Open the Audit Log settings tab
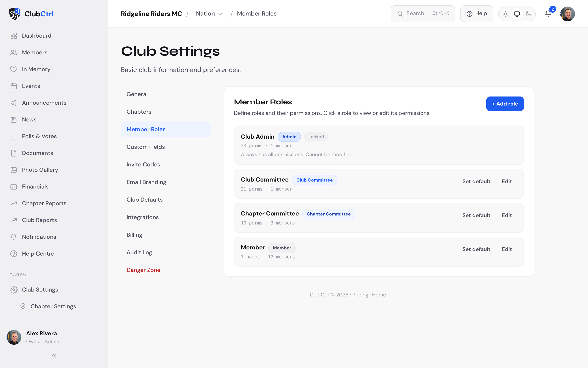 tap(166, 252)
